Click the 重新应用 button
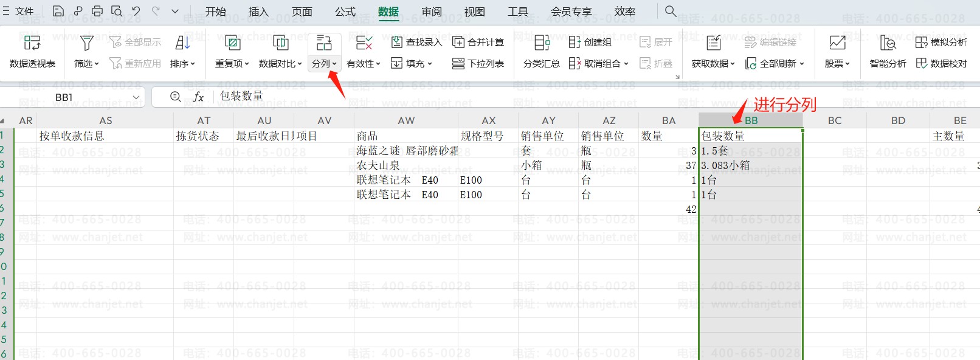This screenshot has width=980, height=360. tap(136, 63)
